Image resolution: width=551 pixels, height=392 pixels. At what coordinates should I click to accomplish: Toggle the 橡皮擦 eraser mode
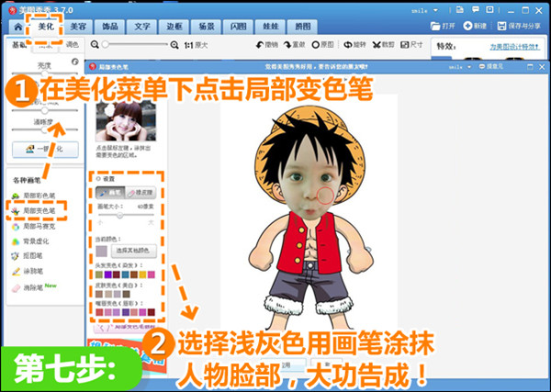pyautogui.click(x=140, y=193)
